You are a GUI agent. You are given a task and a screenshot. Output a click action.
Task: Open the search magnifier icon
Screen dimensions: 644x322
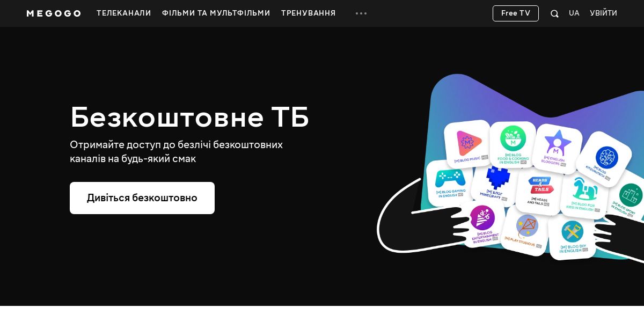[x=554, y=13]
